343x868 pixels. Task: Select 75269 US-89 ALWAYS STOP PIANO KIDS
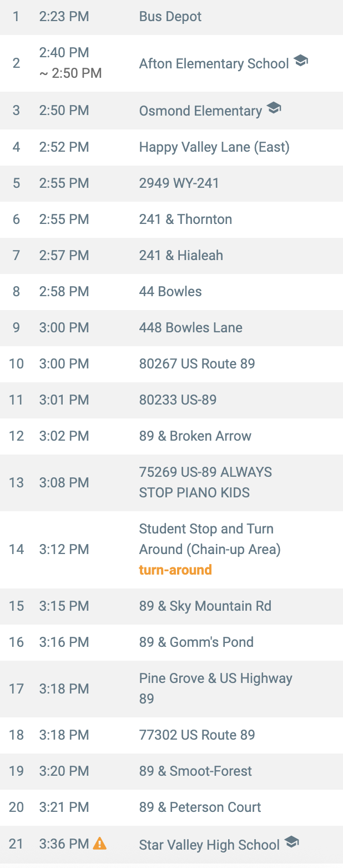[205, 482]
